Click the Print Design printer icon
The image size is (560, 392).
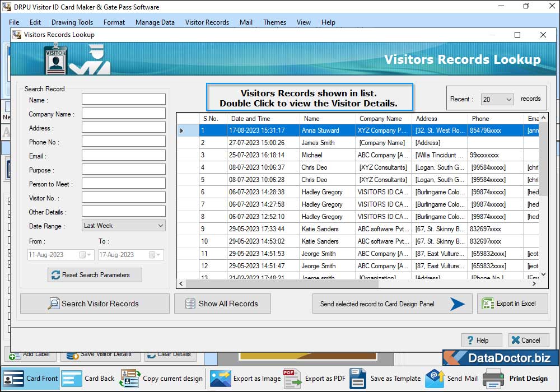[x=493, y=379]
